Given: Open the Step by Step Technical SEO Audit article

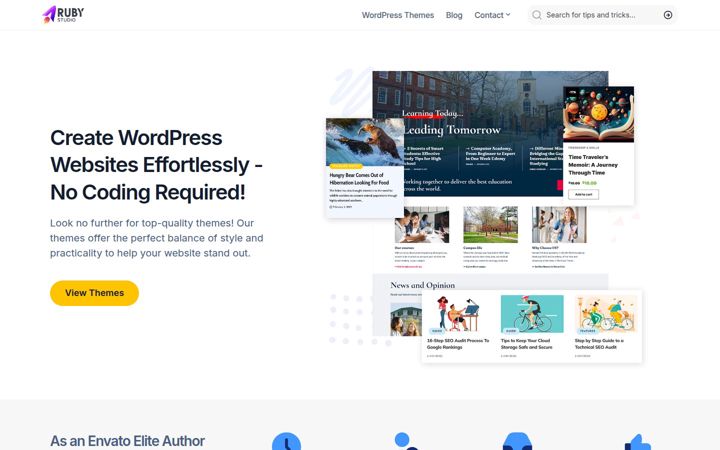Looking at the screenshot, I should pyautogui.click(x=599, y=344).
